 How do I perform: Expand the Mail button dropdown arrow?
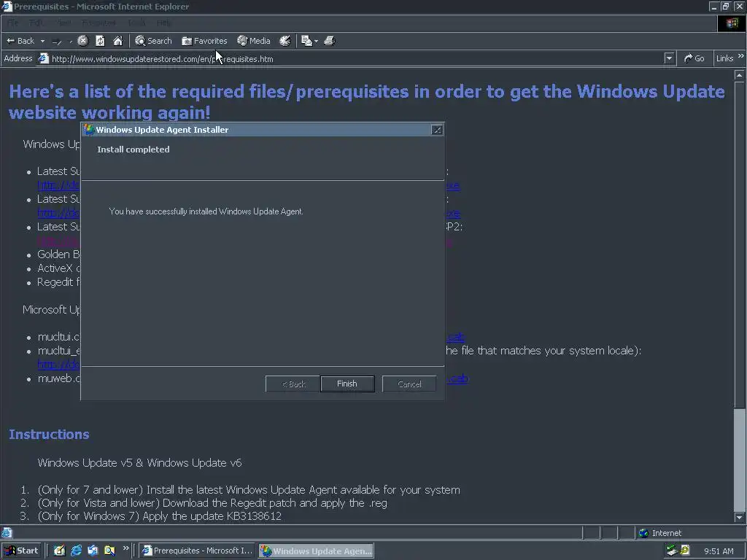(317, 42)
